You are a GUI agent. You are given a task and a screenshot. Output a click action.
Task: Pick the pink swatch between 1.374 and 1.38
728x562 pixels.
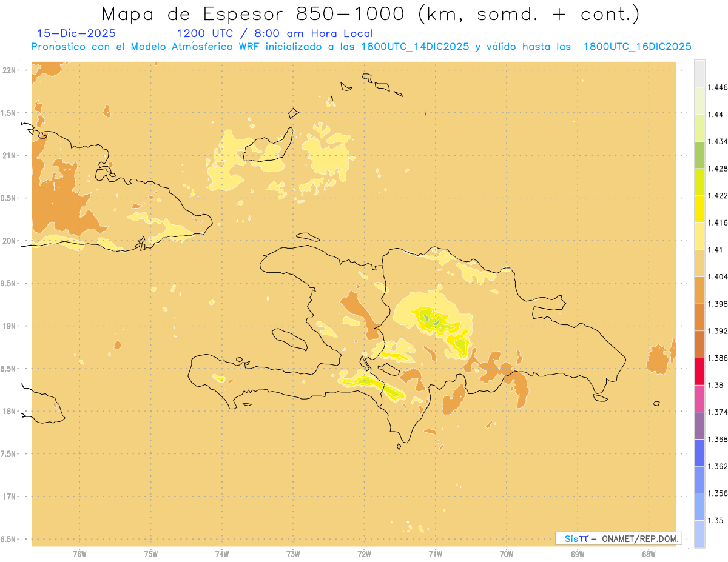[699, 399]
